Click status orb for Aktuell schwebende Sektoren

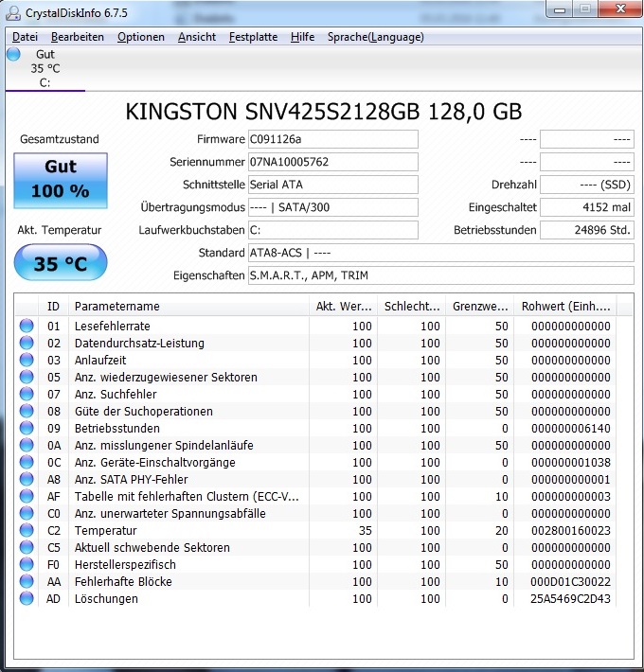click(x=27, y=547)
